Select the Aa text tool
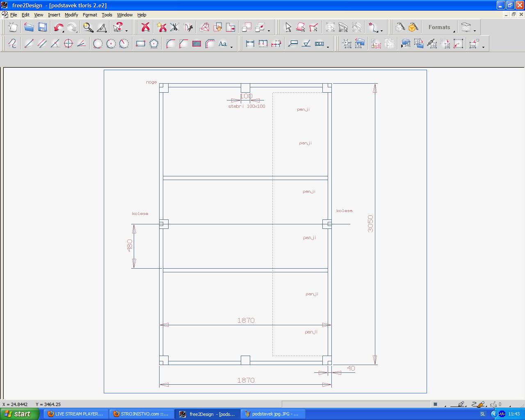 (x=223, y=43)
